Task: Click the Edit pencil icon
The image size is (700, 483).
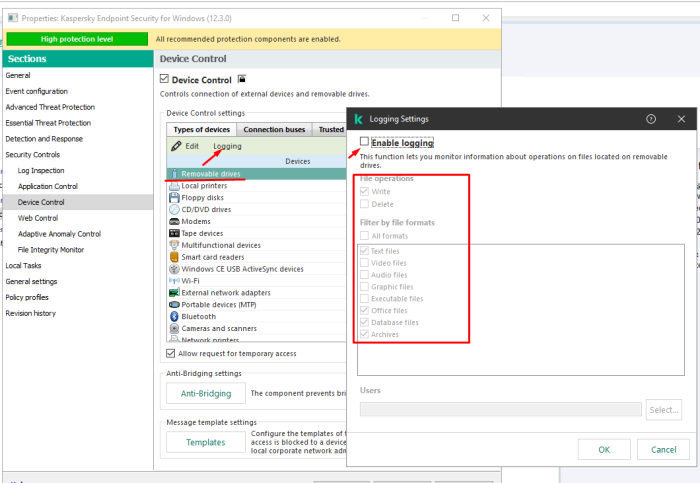Action: point(176,146)
